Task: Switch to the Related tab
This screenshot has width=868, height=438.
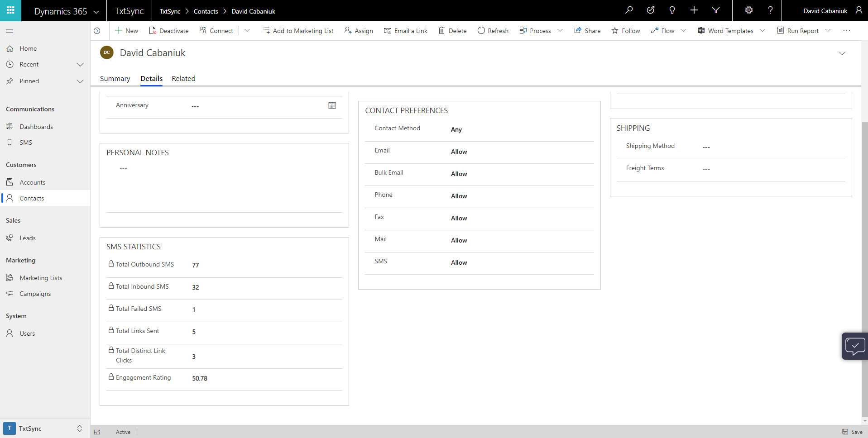Action: [183, 79]
